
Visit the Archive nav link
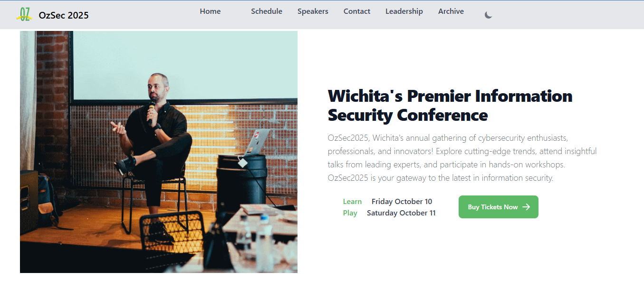451,11
